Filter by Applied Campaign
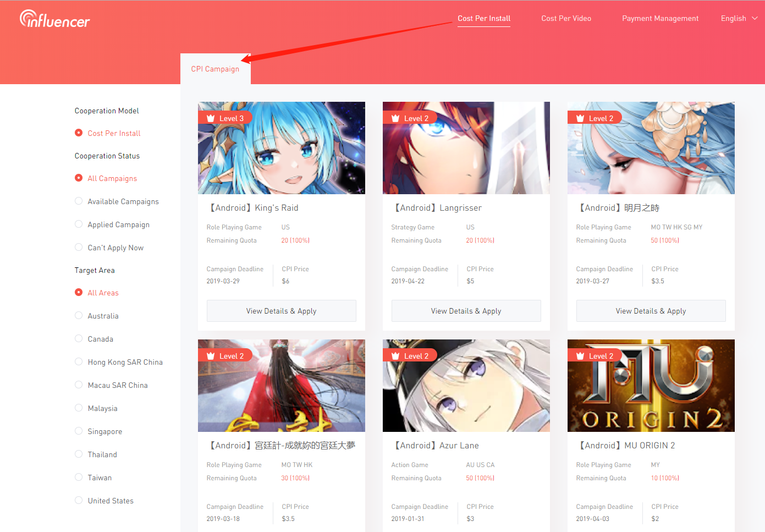 click(112, 224)
